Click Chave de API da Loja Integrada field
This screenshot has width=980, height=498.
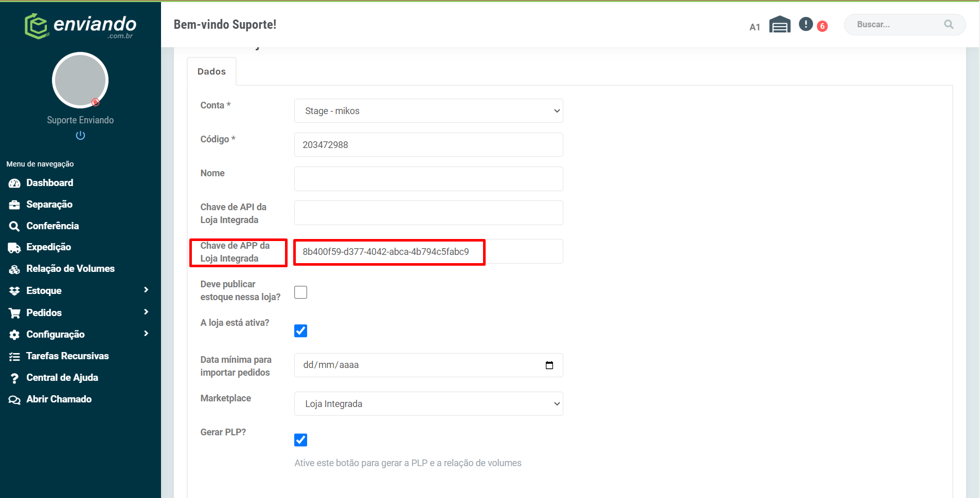tap(429, 213)
